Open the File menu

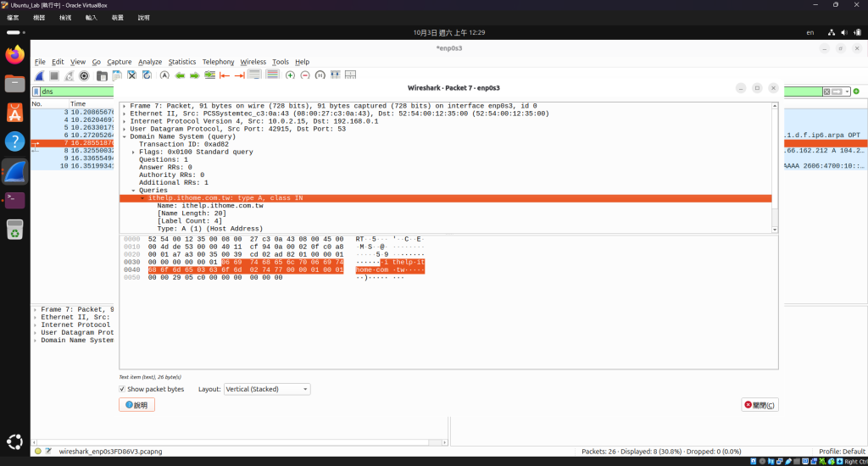point(40,62)
